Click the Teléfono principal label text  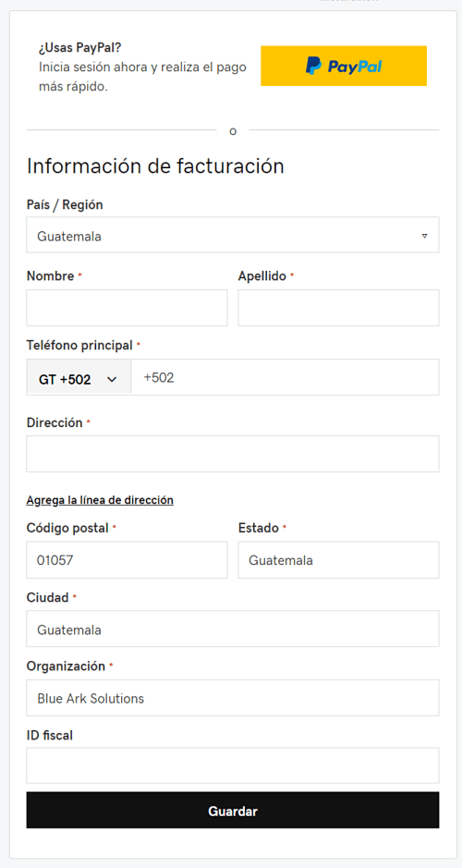tap(79, 346)
